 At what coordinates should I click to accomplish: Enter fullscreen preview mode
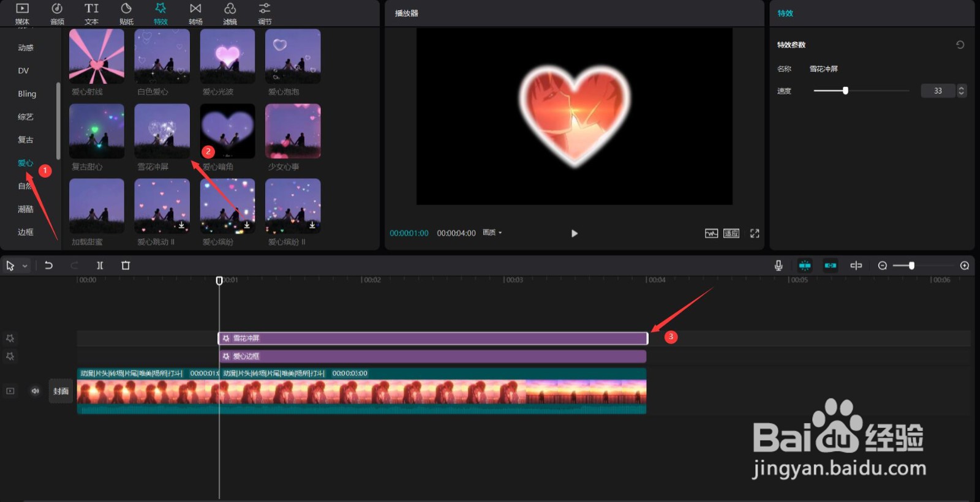point(755,233)
